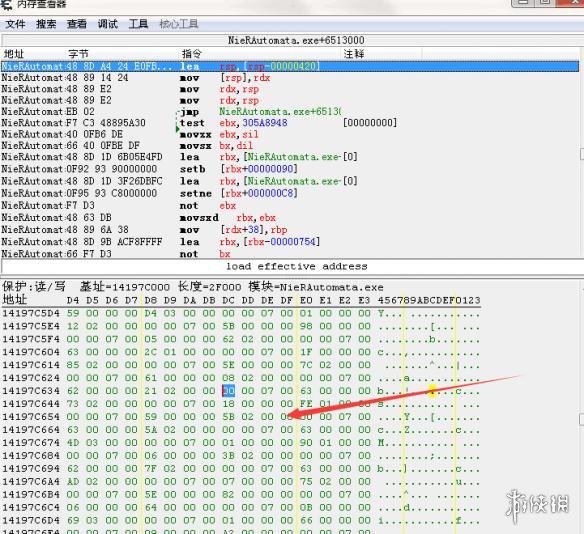The height and width of the screenshot is (534, 584).
Task: Select the movsxd rbx,ebx instruction row
Action: [290, 217]
